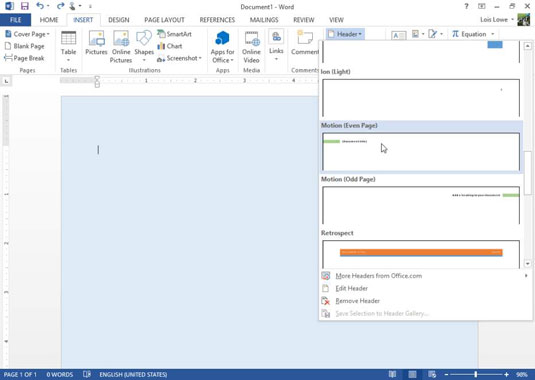The width and height of the screenshot is (535, 380).
Task: Open More Headers from Office.com
Action: click(425, 276)
